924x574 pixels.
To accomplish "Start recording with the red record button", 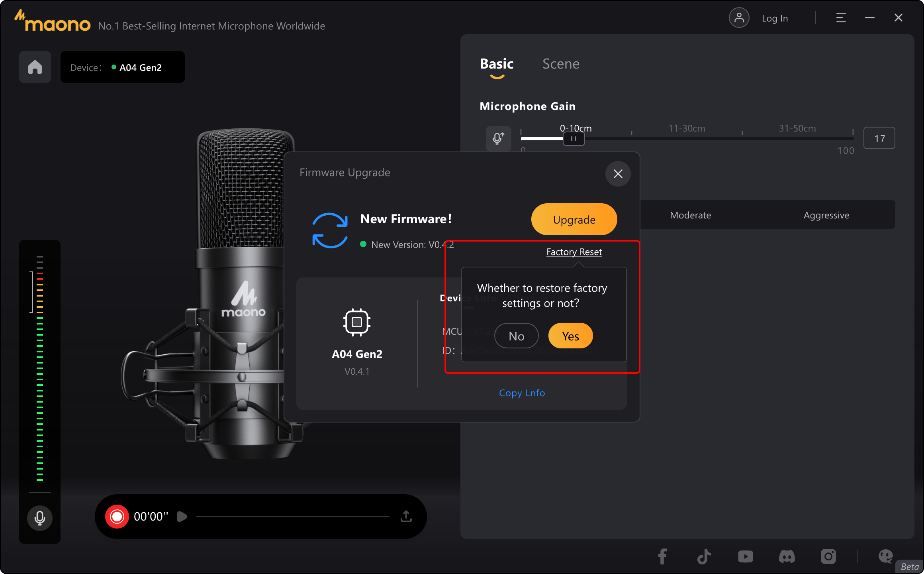I will (x=117, y=517).
